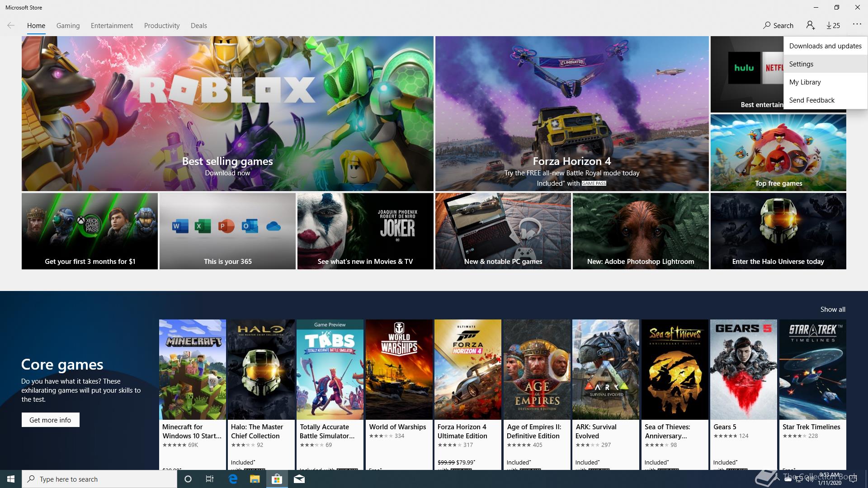868x488 pixels.
Task: Open Halo: The Master Chief Collection card
Action: pos(261,394)
